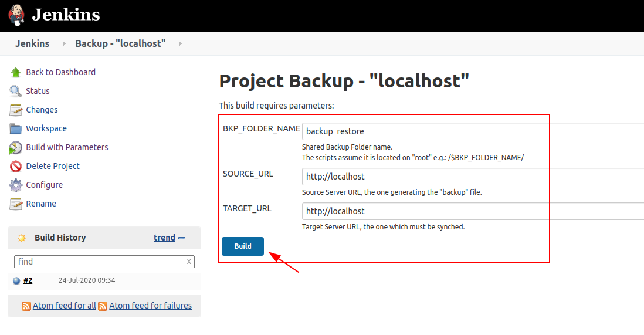The width and height of the screenshot is (644, 335).
Task: Click the Changes notepad icon
Action: (16, 110)
